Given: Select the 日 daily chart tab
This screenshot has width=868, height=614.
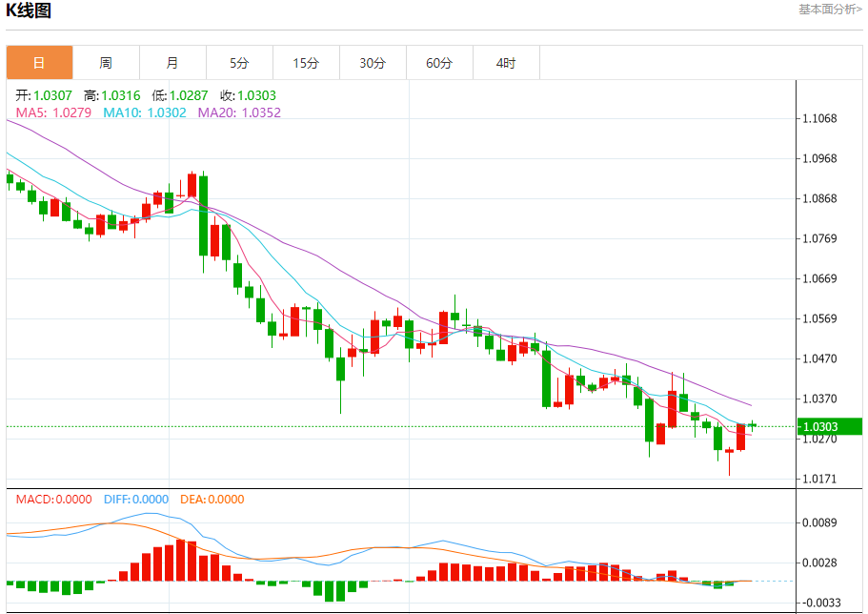Looking at the screenshot, I should click(39, 63).
